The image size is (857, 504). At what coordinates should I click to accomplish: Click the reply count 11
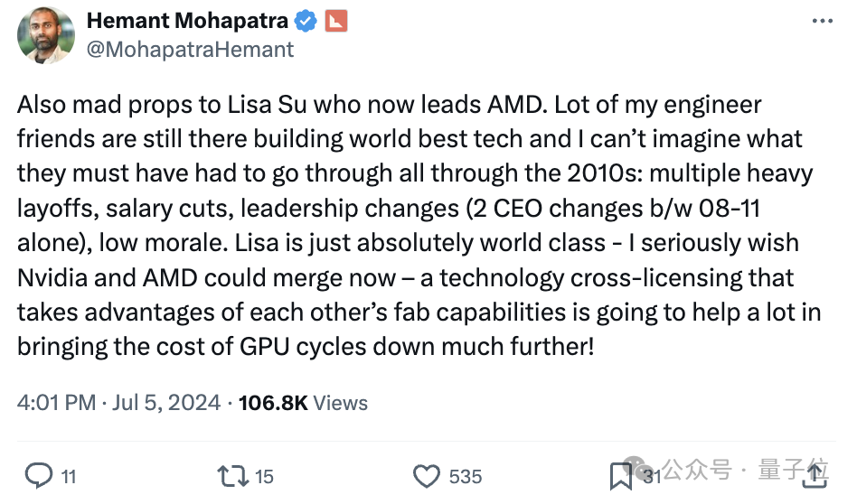[x=69, y=476]
